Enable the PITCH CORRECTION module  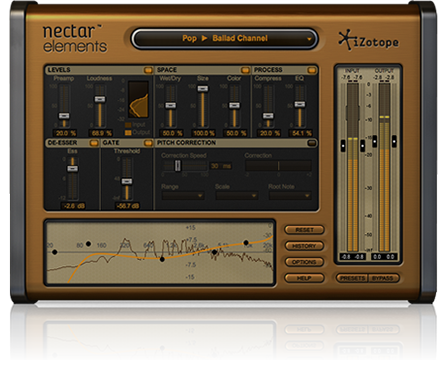click(x=312, y=143)
